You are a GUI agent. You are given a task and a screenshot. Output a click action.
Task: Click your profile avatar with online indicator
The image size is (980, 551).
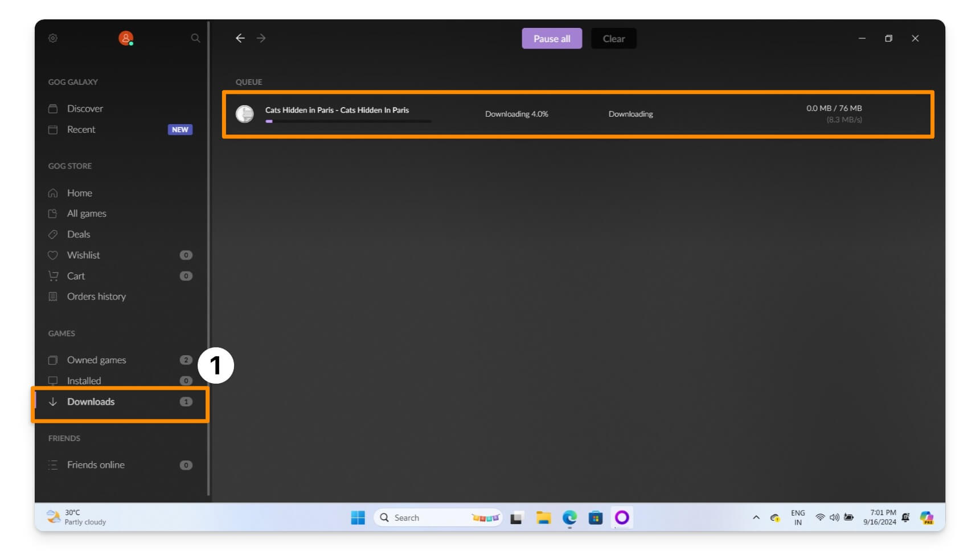pyautogui.click(x=126, y=38)
